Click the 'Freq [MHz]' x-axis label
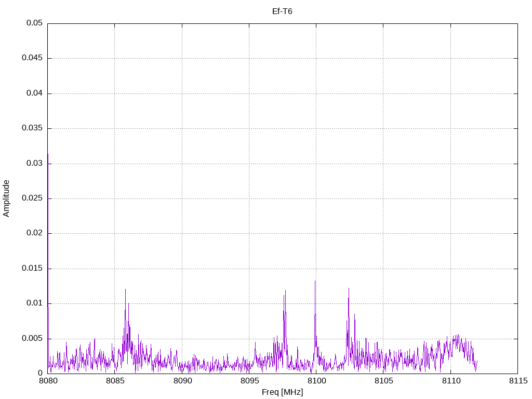The width and height of the screenshot is (532, 399). (x=282, y=392)
